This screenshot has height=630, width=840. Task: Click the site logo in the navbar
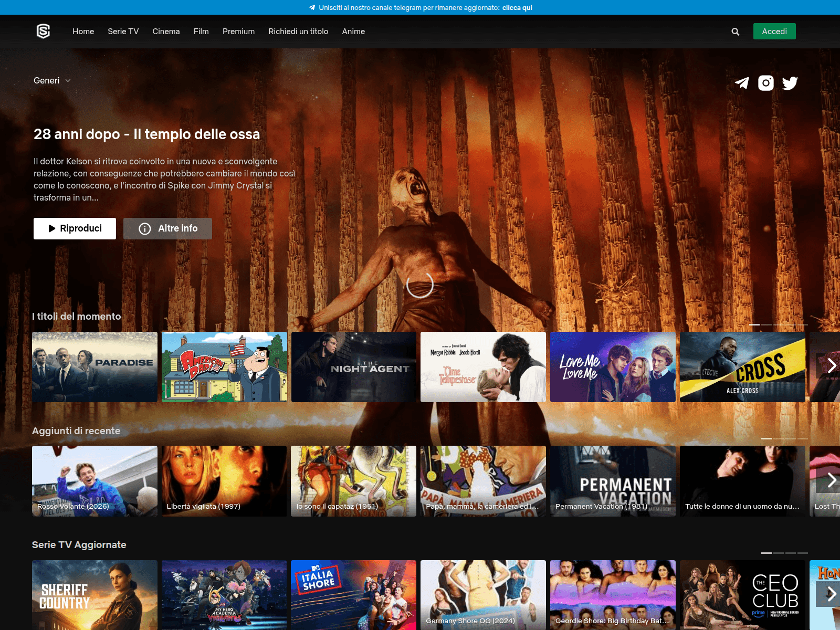44,31
